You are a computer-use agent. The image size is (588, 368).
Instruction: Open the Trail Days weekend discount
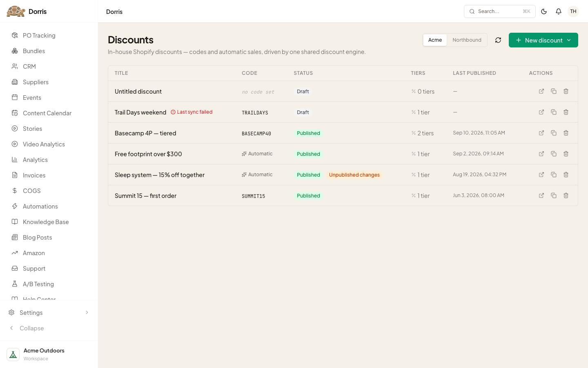pyautogui.click(x=140, y=112)
